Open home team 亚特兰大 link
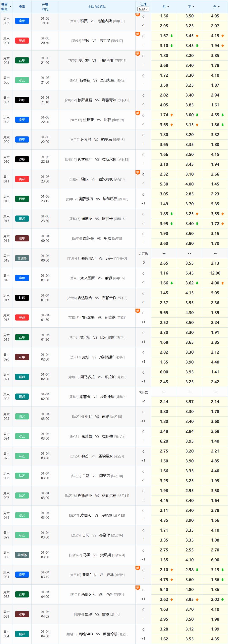Screen dimensions: 228x644 (89, 575)
